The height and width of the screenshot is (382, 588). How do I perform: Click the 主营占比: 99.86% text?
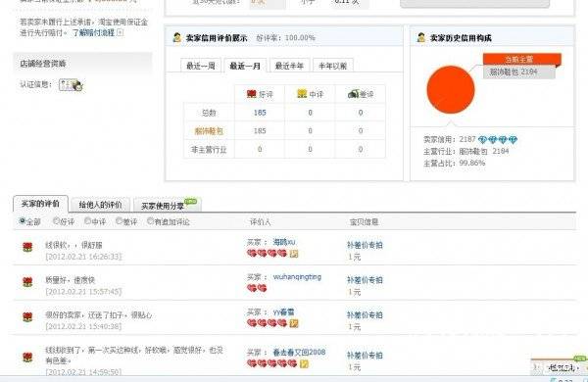click(454, 163)
